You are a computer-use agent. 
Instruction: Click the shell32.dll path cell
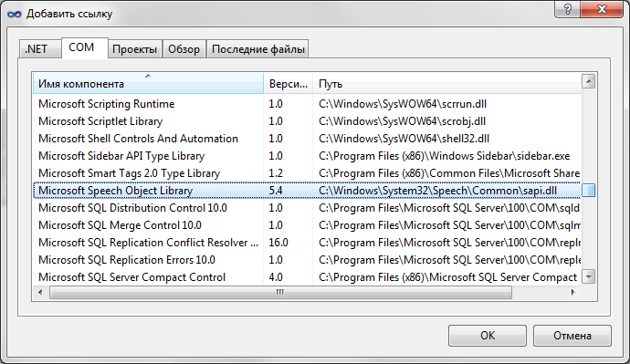coord(404,139)
